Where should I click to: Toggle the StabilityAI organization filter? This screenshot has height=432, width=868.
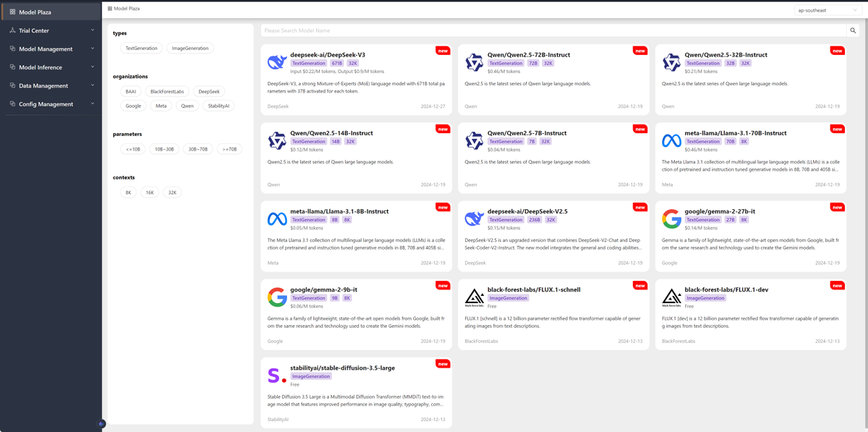point(218,106)
